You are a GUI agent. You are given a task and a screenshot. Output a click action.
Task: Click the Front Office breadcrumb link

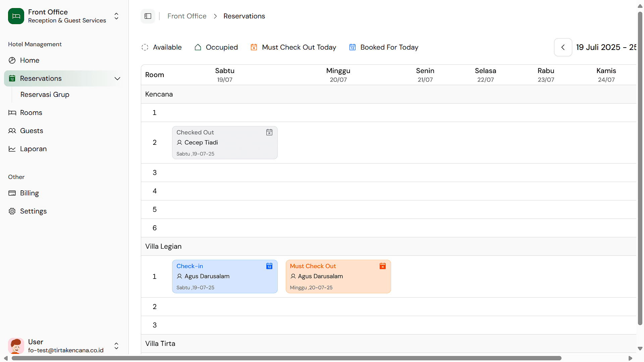[x=187, y=16]
